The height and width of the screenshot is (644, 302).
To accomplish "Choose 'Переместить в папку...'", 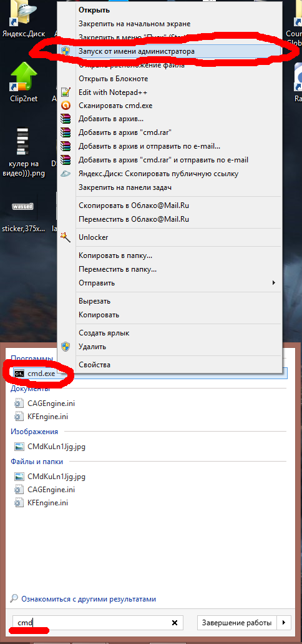I will 170,269.
